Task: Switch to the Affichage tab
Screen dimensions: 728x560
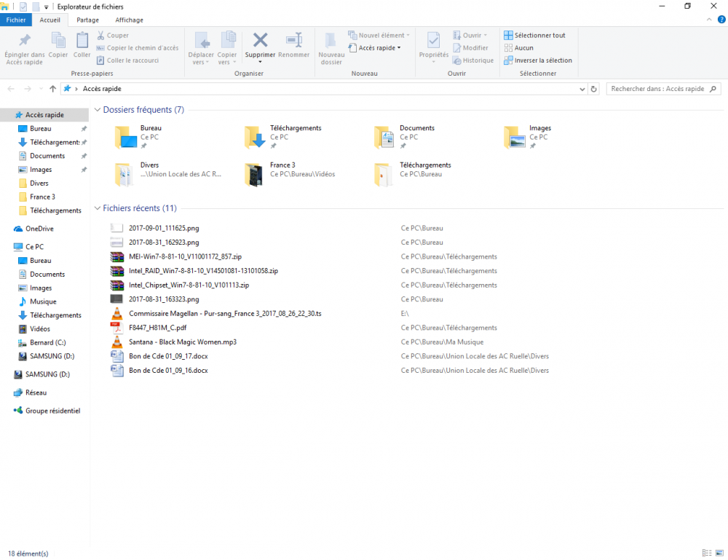Action: tap(129, 20)
